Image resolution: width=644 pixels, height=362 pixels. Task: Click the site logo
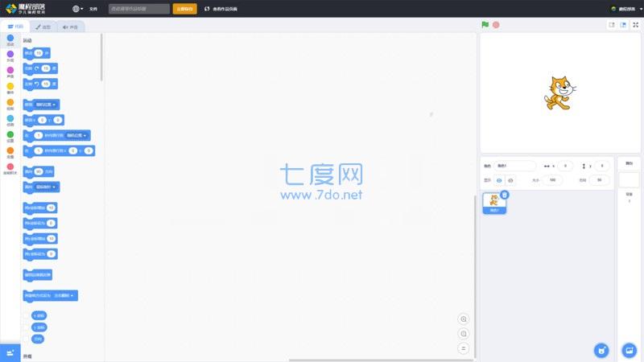point(26,9)
